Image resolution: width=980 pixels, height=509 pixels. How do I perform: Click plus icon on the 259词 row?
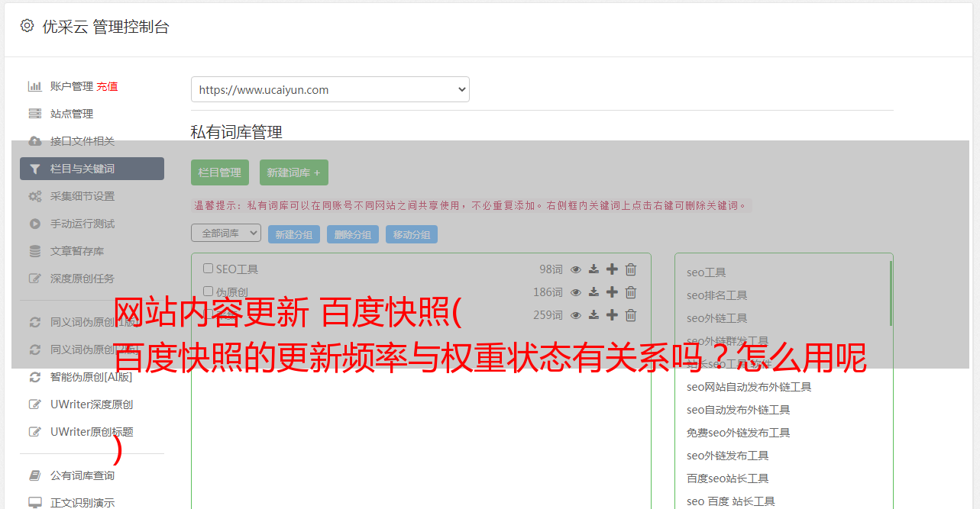pyautogui.click(x=612, y=315)
